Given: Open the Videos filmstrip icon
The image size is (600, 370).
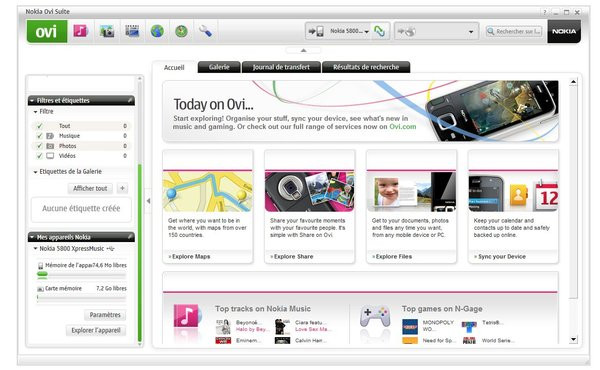Looking at the screenshot, I should coord(132,31).
